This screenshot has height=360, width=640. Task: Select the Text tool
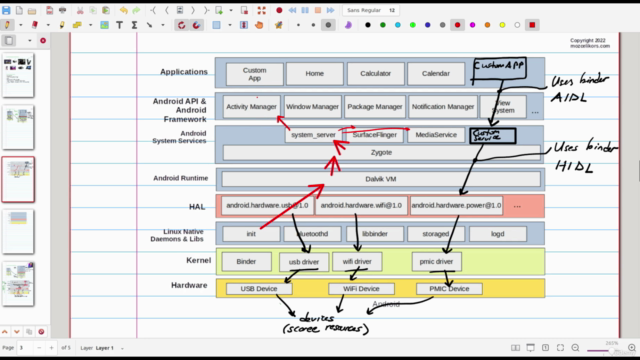(119, 25)
